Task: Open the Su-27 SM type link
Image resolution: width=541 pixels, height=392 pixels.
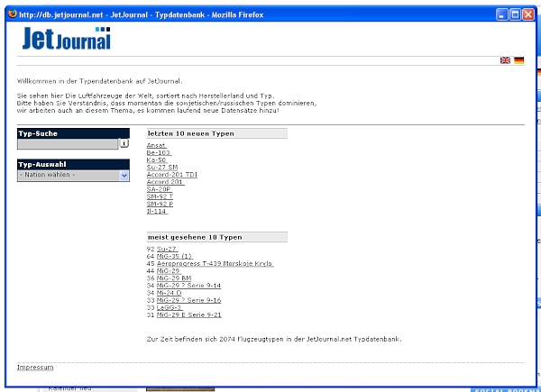Action: click(162, 168)
